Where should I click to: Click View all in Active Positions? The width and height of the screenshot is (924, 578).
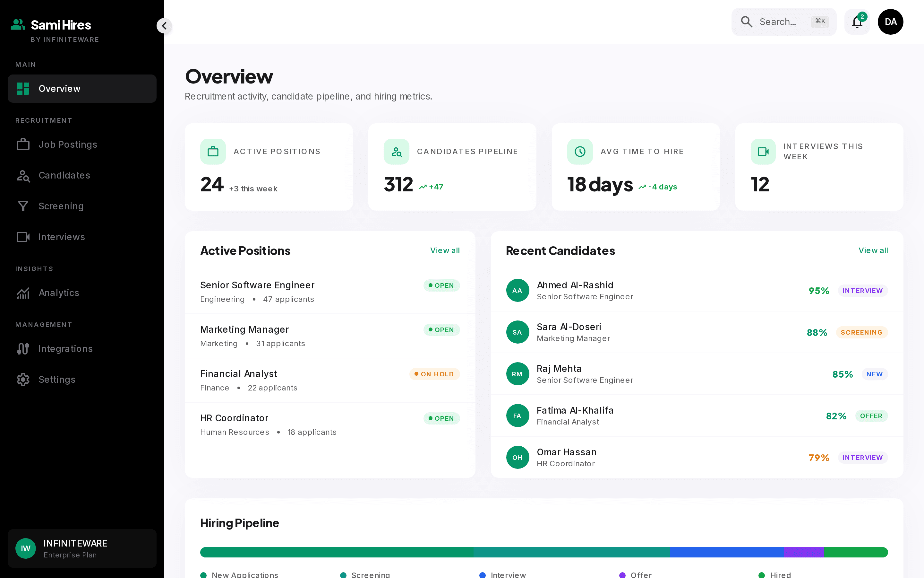[445, 250]
